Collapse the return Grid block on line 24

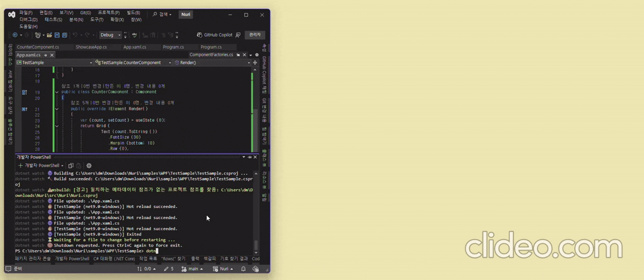[x=57, y=126]
